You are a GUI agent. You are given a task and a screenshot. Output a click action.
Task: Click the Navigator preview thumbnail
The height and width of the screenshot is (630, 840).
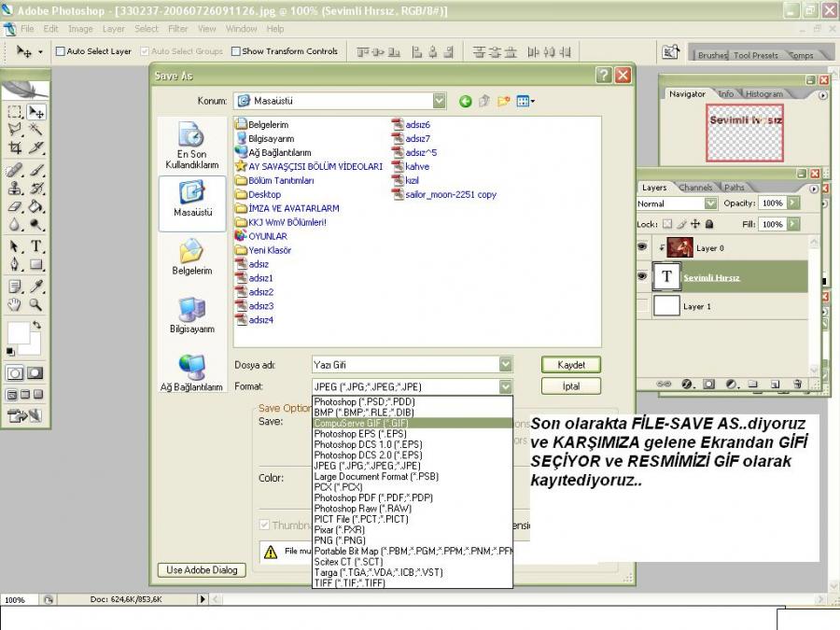point(745,133)
